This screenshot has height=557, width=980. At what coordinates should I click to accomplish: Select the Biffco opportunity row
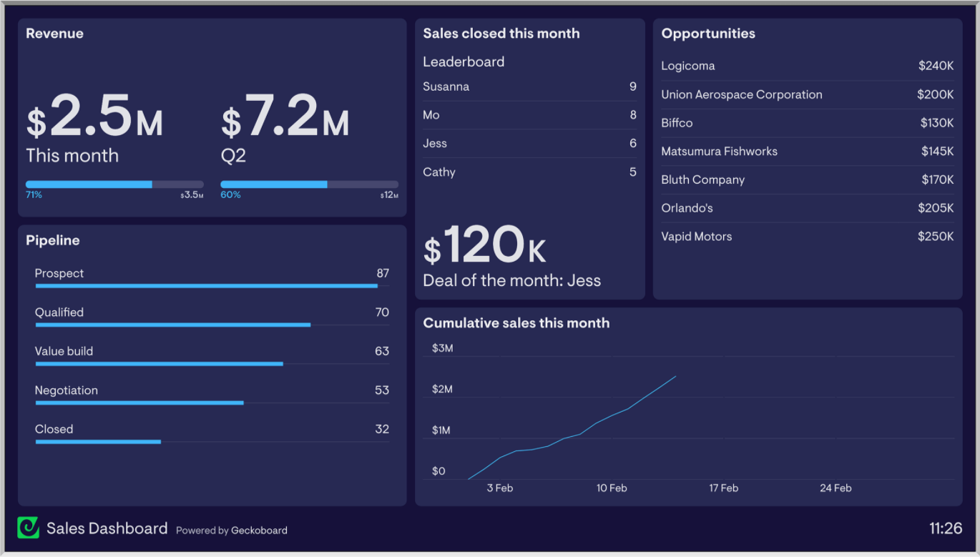coord(808,123)
